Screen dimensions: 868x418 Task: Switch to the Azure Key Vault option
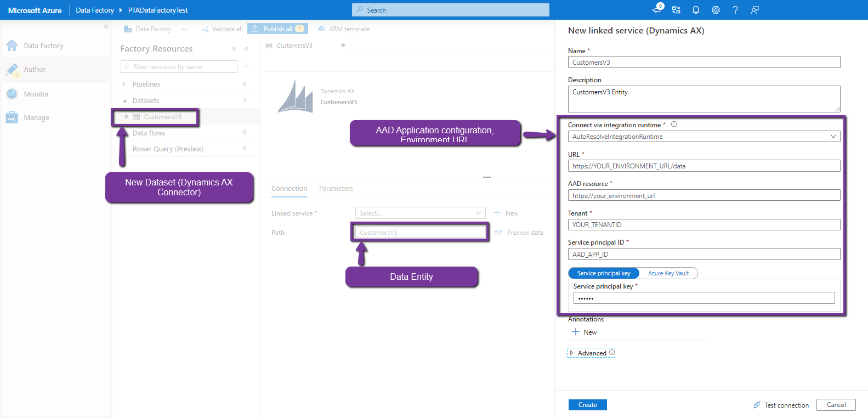coord(668,273)
